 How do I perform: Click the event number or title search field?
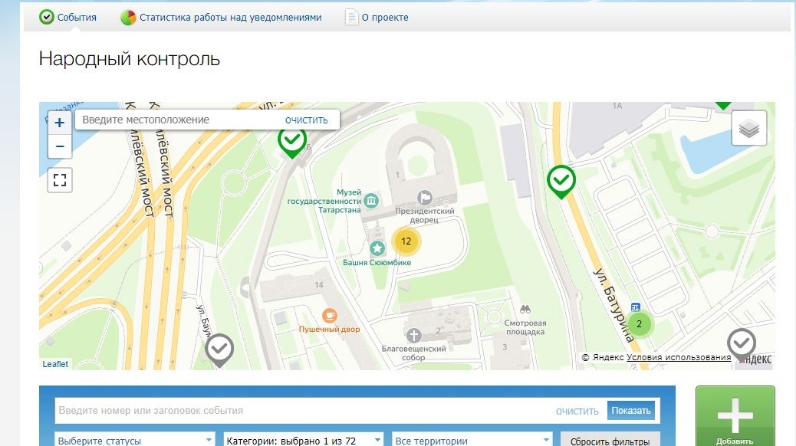(300, 411)
